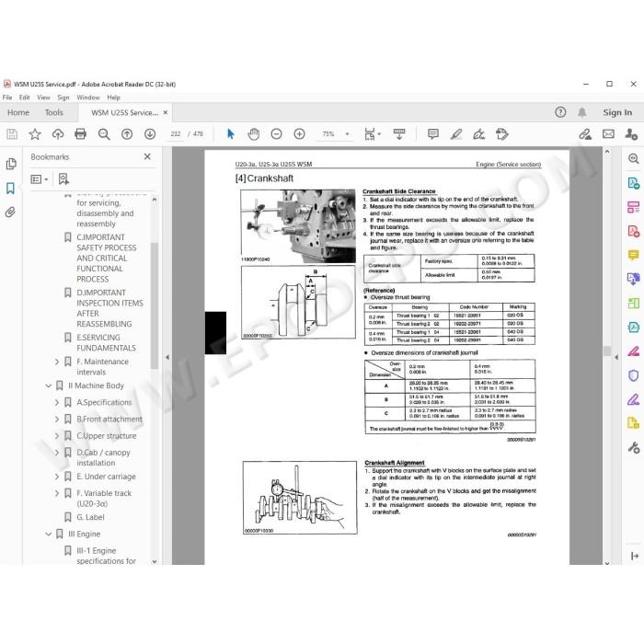Click the sign document pen icon
This screenshot has width=644, height=644.
pyautogui.click(x=479, y=134)
